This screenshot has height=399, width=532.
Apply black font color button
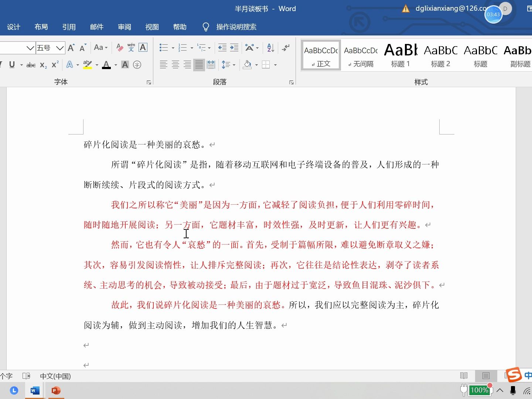pyautogui.click(x=106, y=65)
